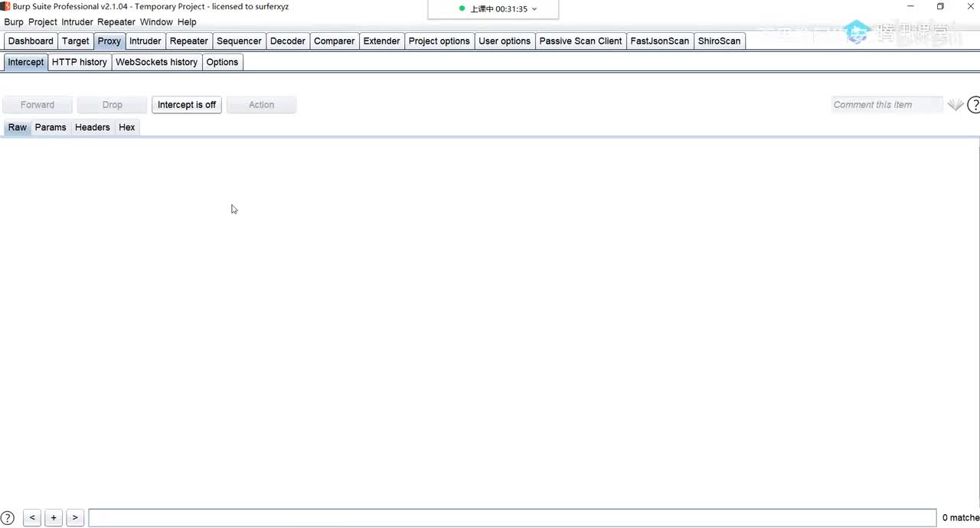Screen dimensions: 980x528
Task: Click the Drop button
Action: pyautogui.click(x=113, y=105)
